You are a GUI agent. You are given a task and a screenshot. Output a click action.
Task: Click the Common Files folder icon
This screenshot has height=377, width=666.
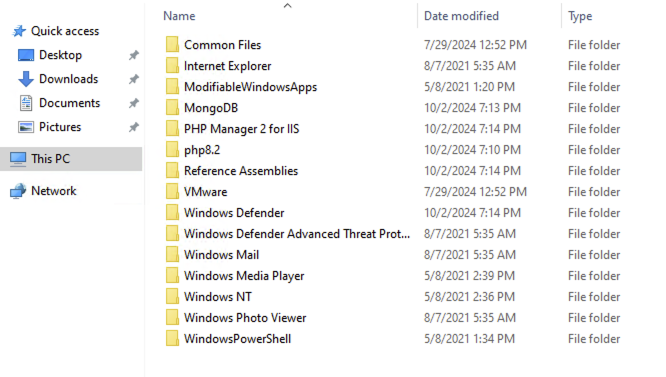[x=172, y=45]
